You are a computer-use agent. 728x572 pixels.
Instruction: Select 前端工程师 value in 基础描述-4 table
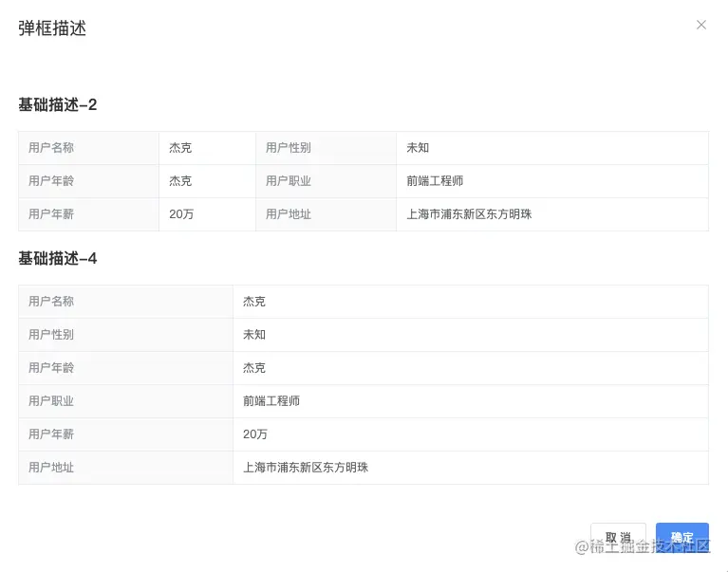tap(271, 401)
